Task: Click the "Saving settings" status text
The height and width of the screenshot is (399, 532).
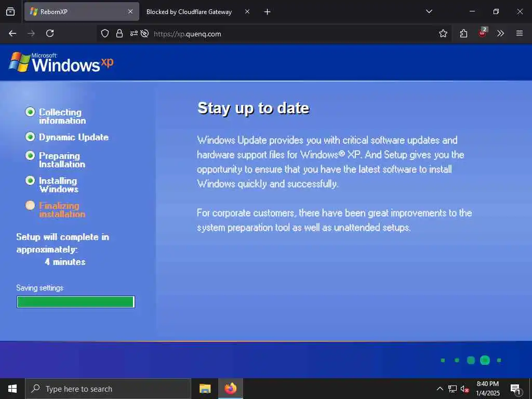Action: [x=39, y=288]
